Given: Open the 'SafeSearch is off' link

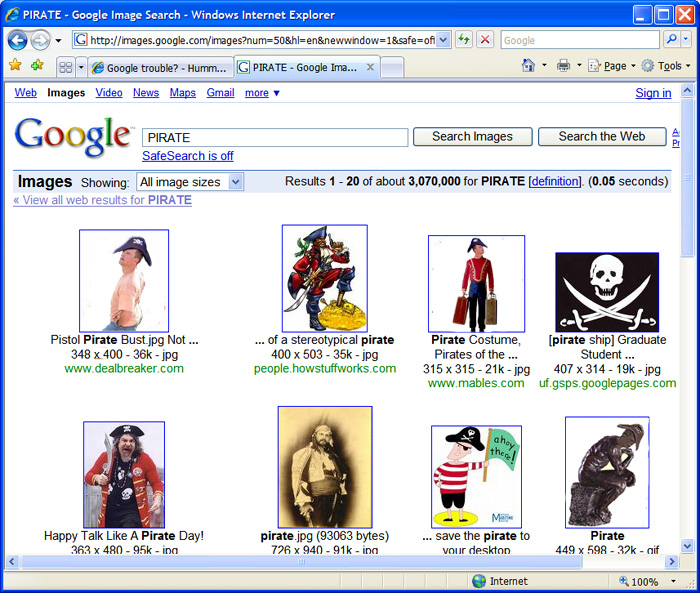Looking at the screenshot, I should pos(188,156).
